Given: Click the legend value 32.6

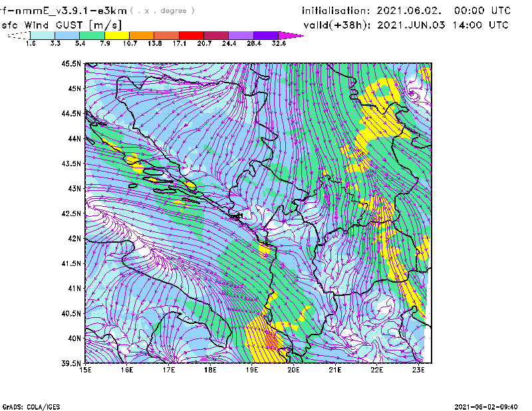Looking at the screenshot, I should [x=279, y=43].
